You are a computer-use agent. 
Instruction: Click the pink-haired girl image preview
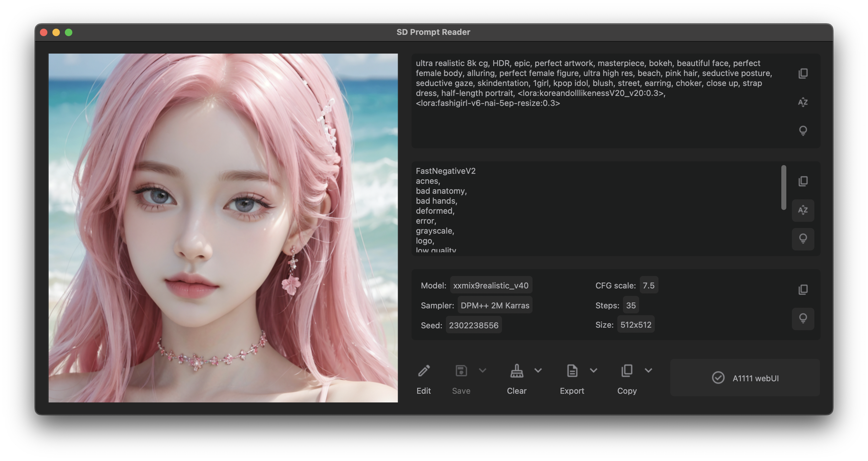pyautogui.click(x=223, y=228)
